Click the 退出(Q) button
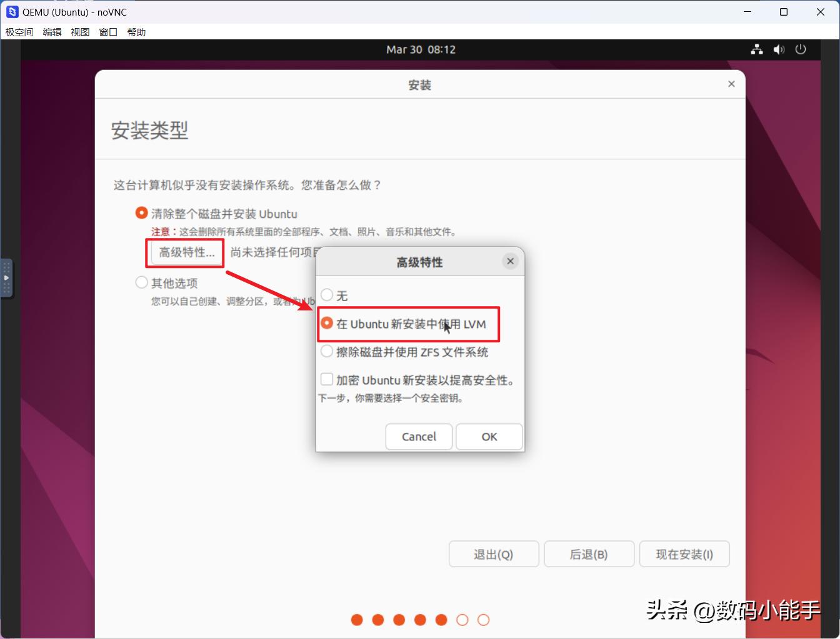 (494, 554)
